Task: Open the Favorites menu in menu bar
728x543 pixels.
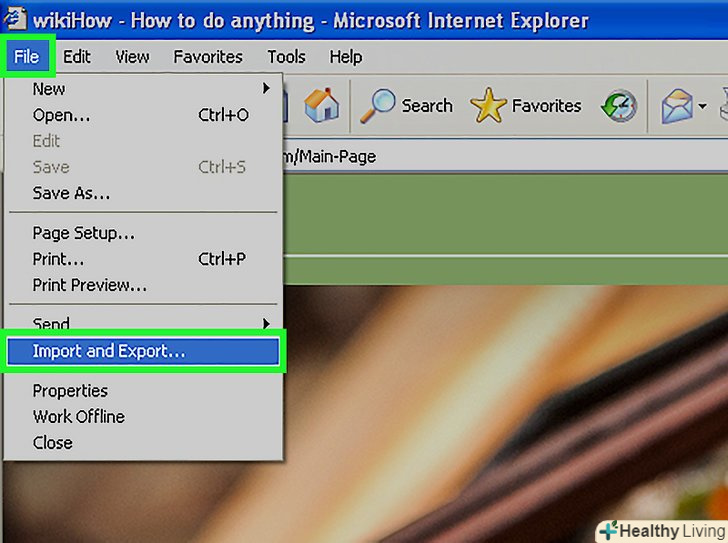Action: coord(208,57)
